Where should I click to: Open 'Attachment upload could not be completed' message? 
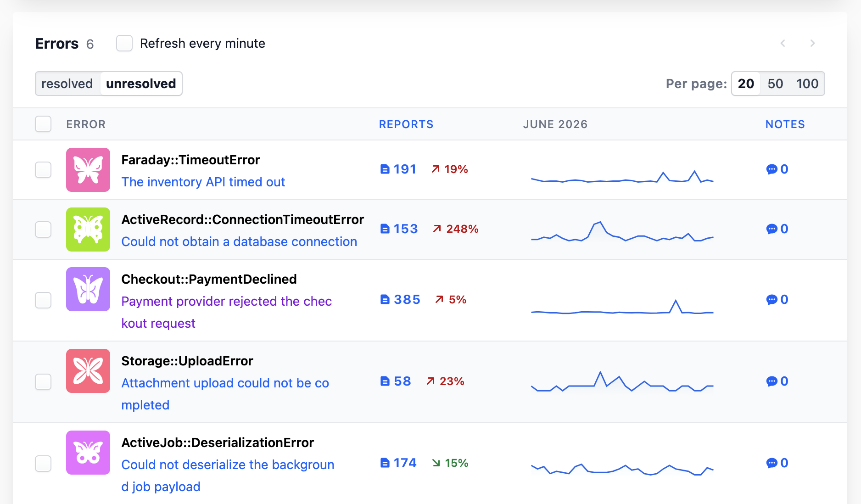[x=225, y=394]
